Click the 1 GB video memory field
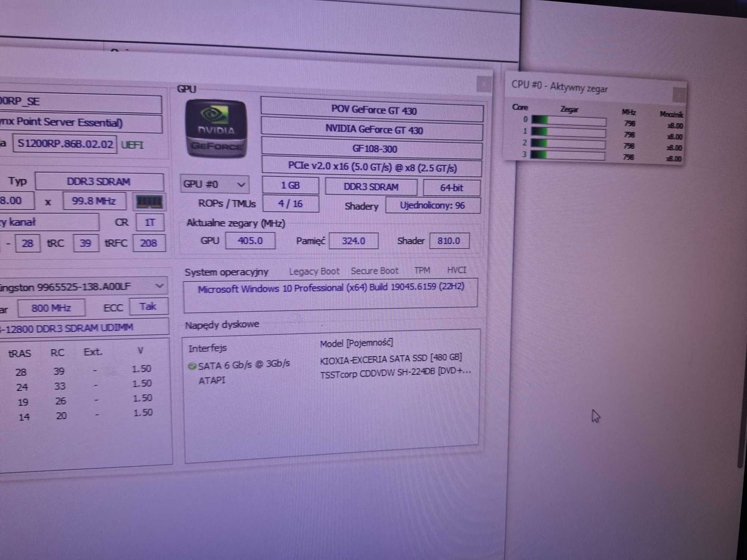Viewport: 747px width, 560px height. tap(291, 185)
